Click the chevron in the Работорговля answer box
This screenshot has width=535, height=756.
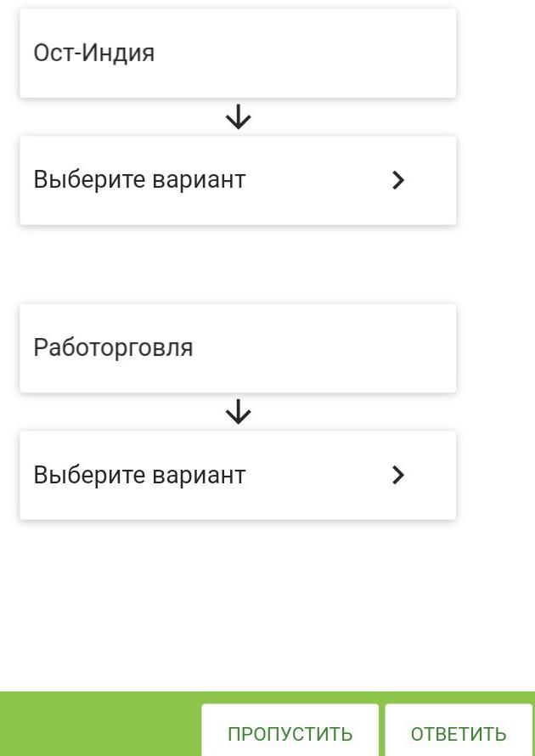398,475
